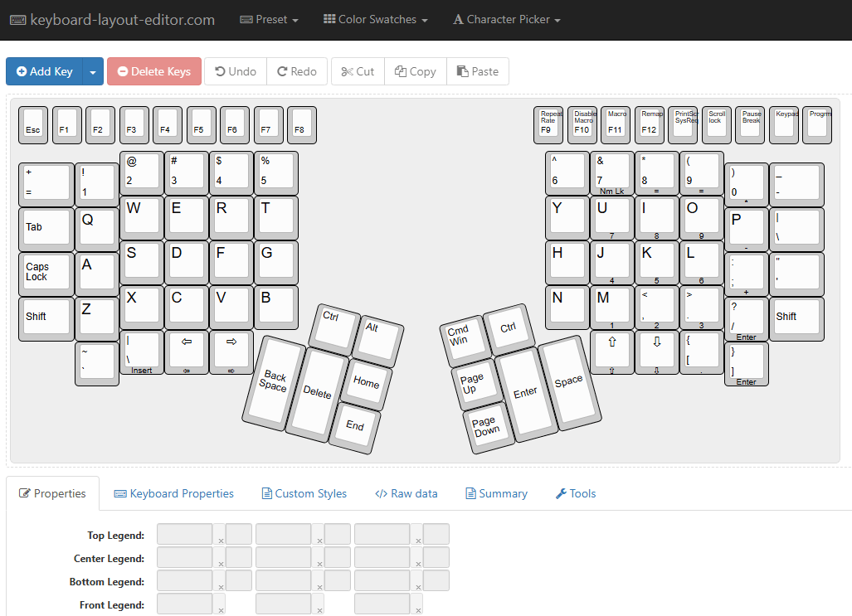Click the first Top Legend input field
Image resolution: width=852 pixels, height=616 pixels.
(184, 534)
